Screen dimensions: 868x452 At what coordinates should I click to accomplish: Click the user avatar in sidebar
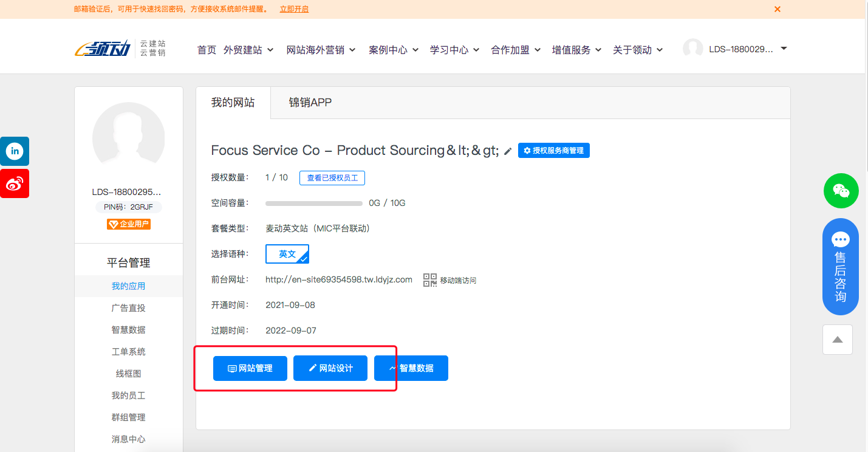[128, 138]
